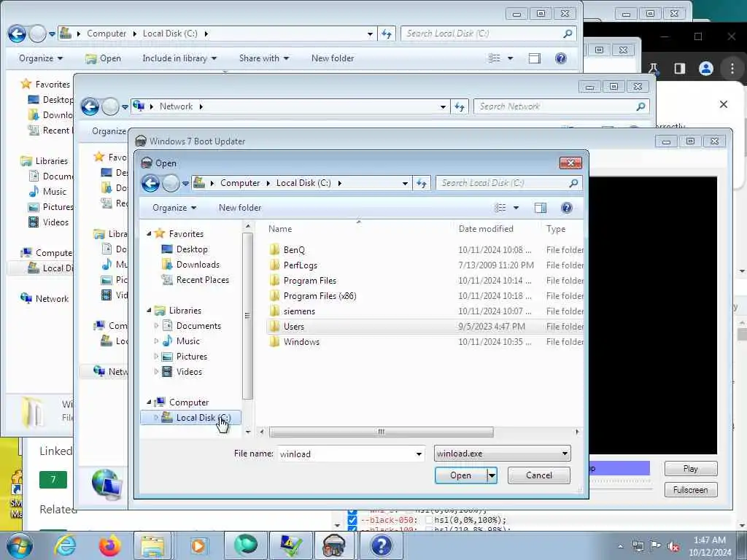747x560 pixels.
Task: Open Organize menu in Open dialog
Action: tap(174, 208)
